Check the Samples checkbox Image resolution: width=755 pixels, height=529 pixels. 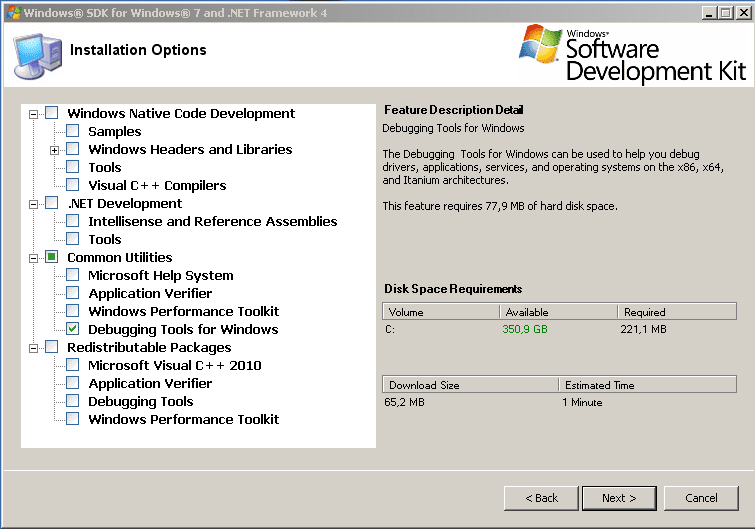(x=73, y=132)
